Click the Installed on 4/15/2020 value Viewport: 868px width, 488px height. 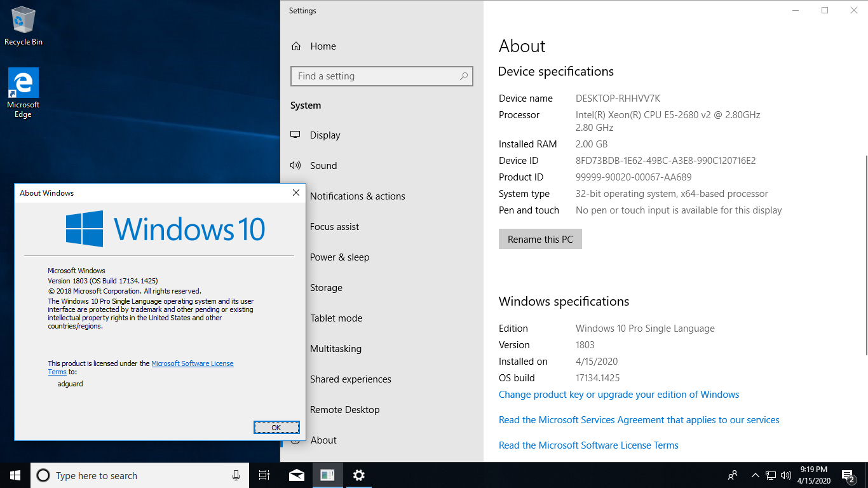tap(597, 362)
